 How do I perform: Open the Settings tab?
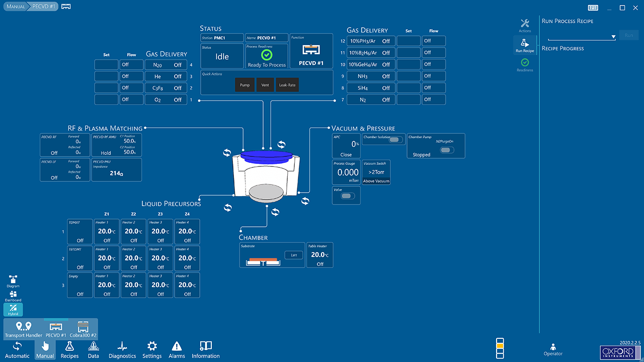152,349
